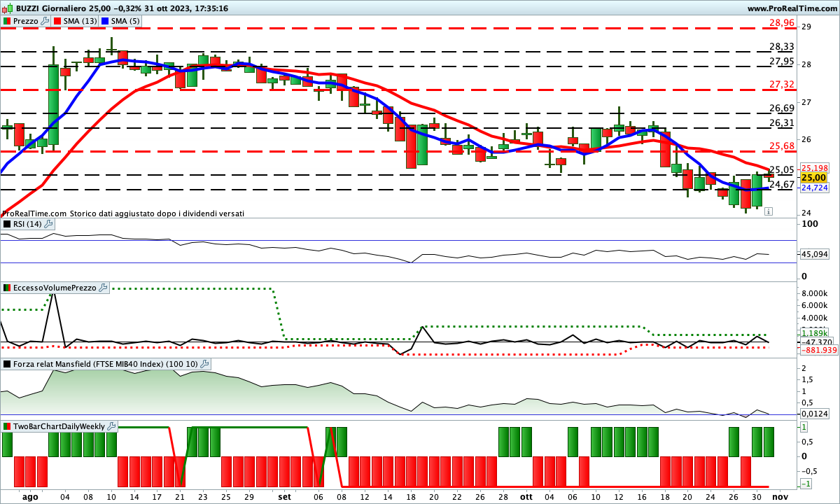The image size is (840, 504).
Task: Select the RSI (14) panel label
Action: pos(28,224)
